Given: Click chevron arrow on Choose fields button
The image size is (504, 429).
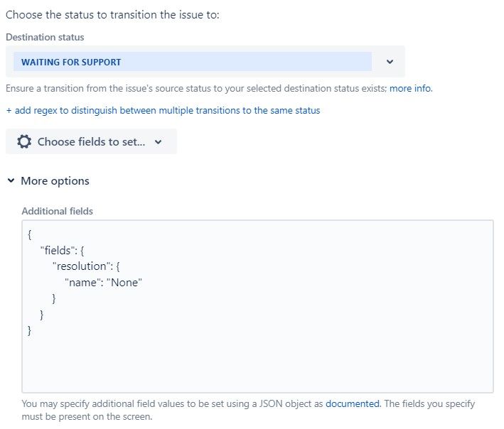Looking at the screenshot, I should click(158, 142).
